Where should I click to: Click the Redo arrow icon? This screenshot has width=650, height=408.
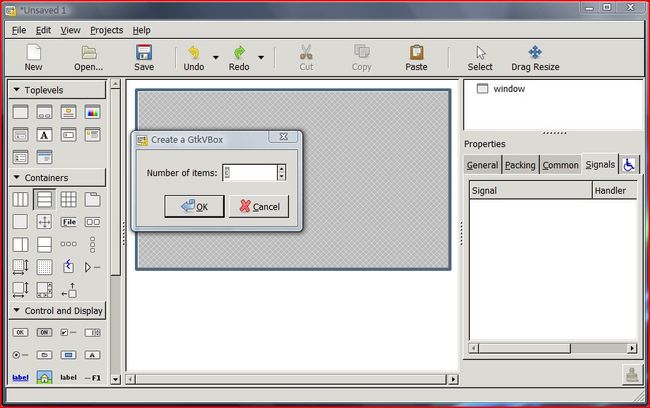pos(239,53)
